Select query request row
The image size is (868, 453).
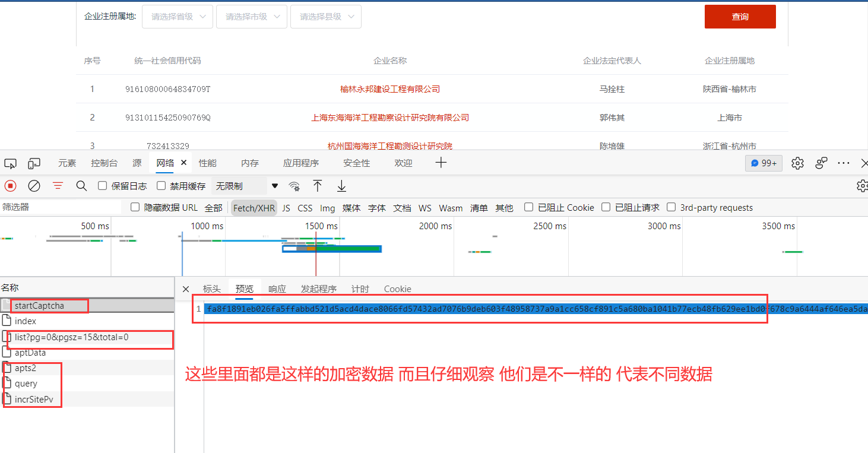[87, 384]
